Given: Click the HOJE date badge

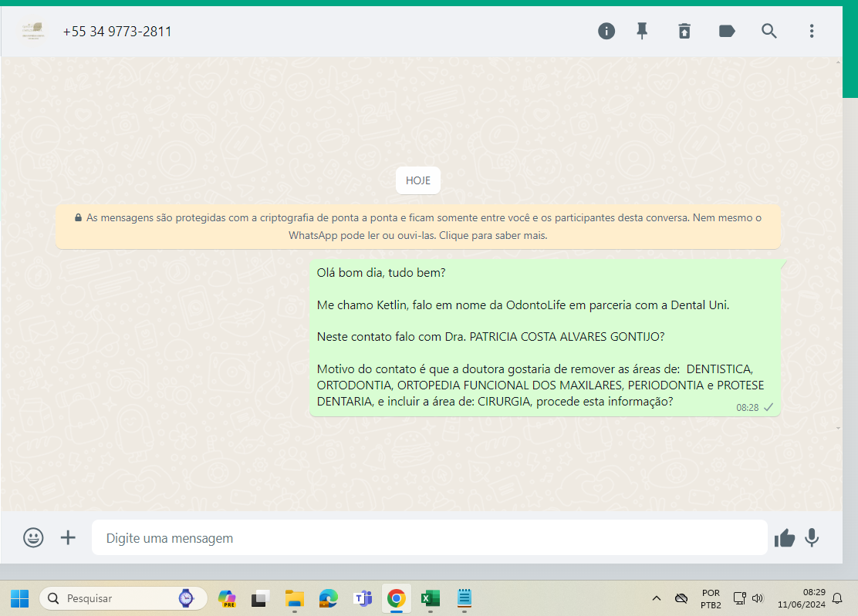Looking at the screenshot, I should 418,180.
